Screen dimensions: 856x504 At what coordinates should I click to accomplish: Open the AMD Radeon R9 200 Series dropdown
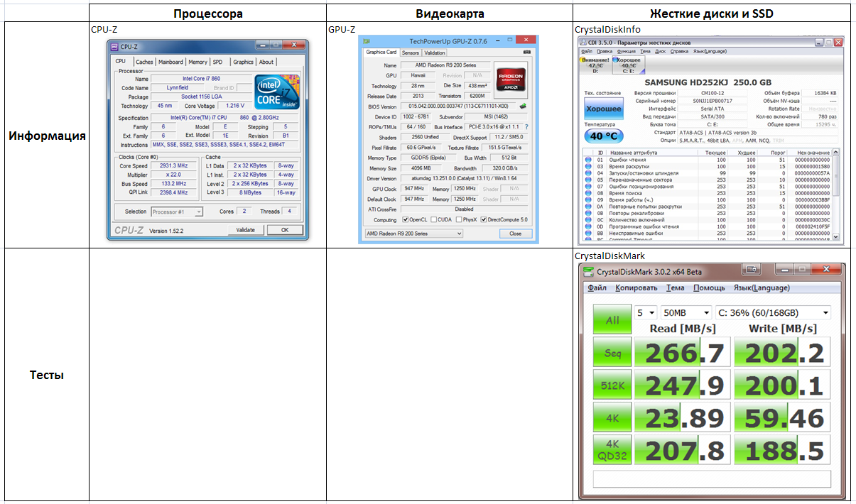[x=413, y=233]
